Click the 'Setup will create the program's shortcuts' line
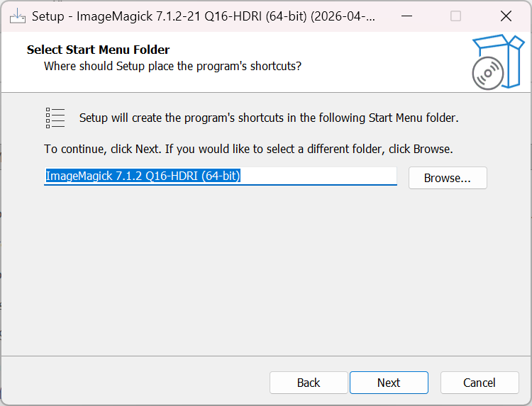532x406 pixels. (x=269, y=118)
